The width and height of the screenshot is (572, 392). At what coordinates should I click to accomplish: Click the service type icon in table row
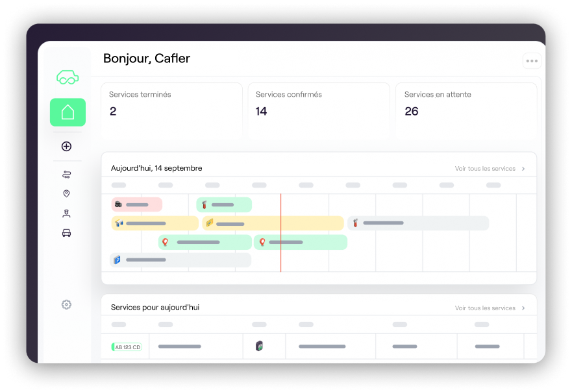point(259,347)
